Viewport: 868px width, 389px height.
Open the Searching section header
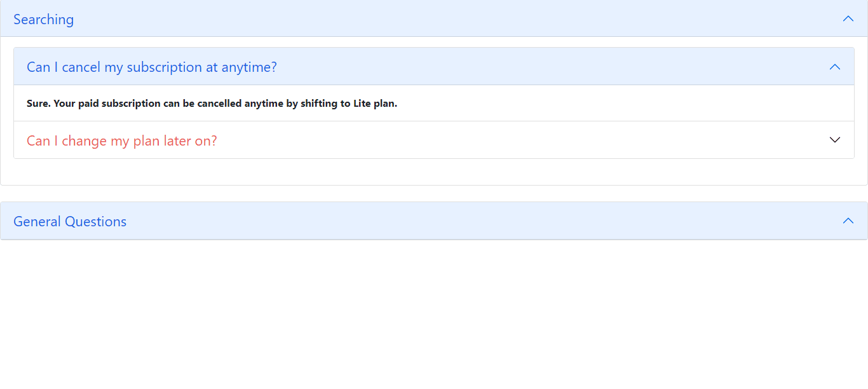click(x=43, y=18)
